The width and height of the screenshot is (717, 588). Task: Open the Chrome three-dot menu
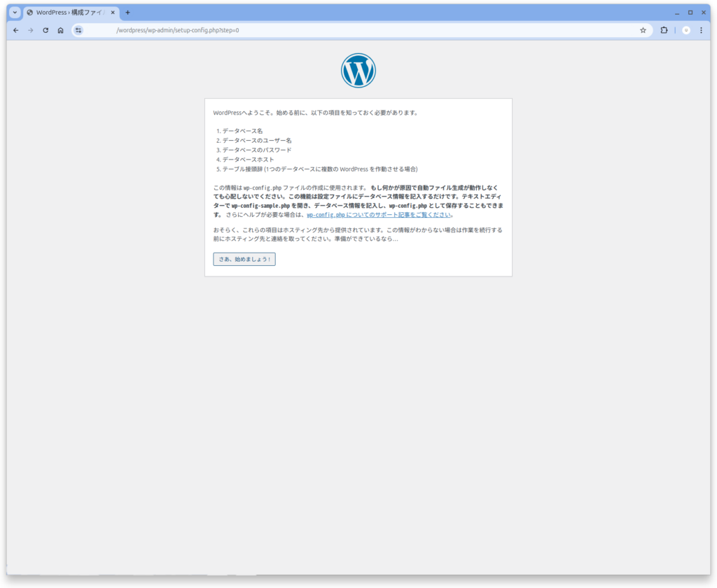[x=701, y=30]
